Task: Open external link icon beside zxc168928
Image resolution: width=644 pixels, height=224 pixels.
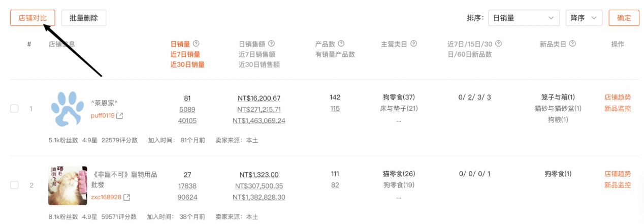Action: [126, 197]
